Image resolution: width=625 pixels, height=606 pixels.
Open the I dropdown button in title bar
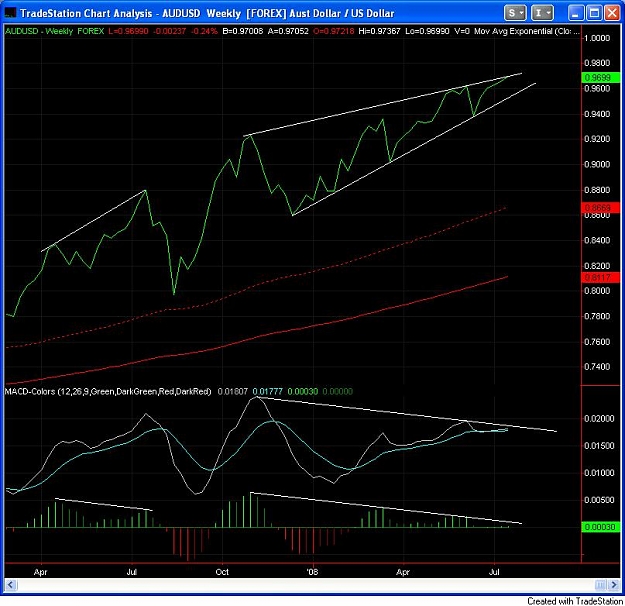point(542,13)
